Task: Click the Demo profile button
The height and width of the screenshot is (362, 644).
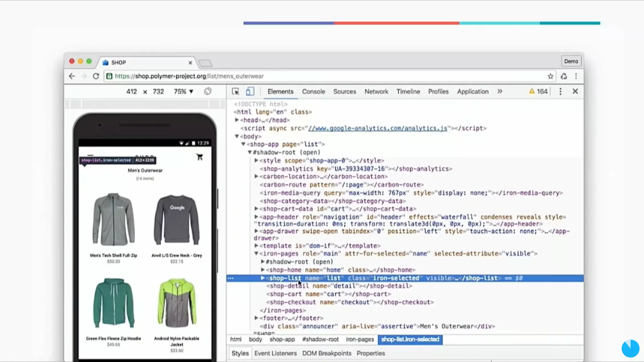Action: pos(571,61)
